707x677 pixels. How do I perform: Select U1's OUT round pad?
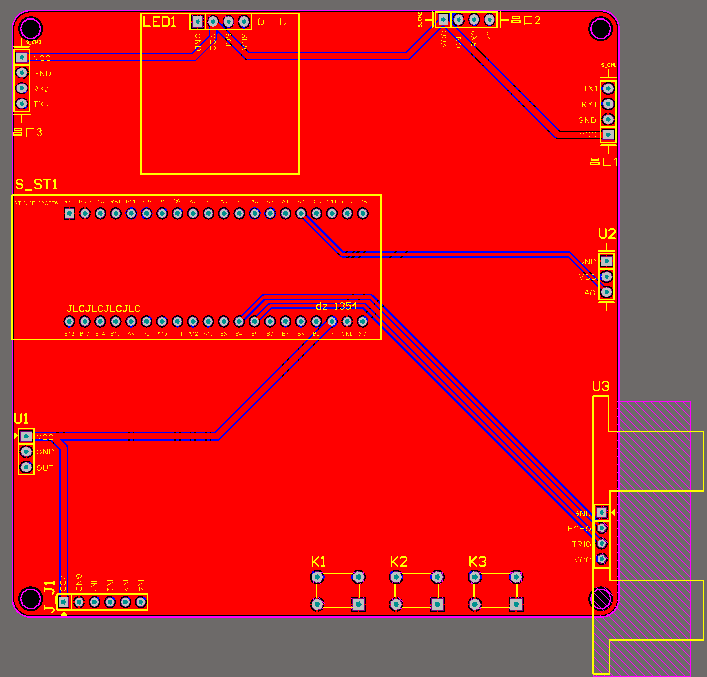[x=26, y=467]
